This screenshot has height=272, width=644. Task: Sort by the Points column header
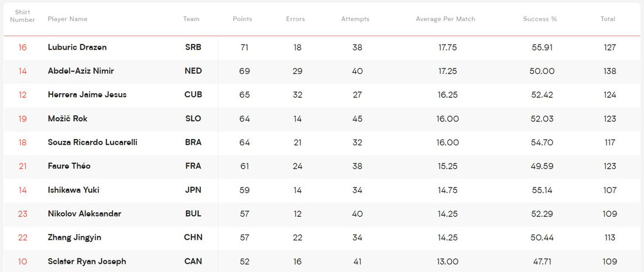click(242, 19)
